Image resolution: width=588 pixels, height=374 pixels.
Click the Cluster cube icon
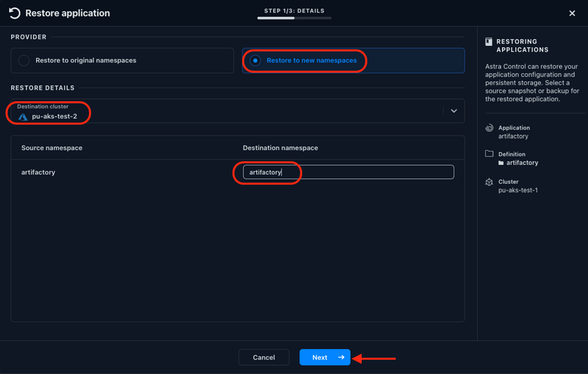tap(489, 182)
